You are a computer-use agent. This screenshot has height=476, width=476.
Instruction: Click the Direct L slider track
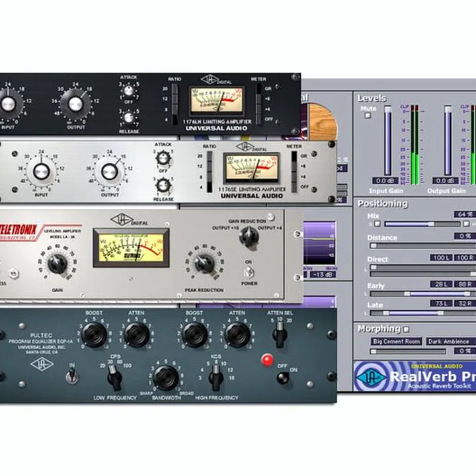423,268
